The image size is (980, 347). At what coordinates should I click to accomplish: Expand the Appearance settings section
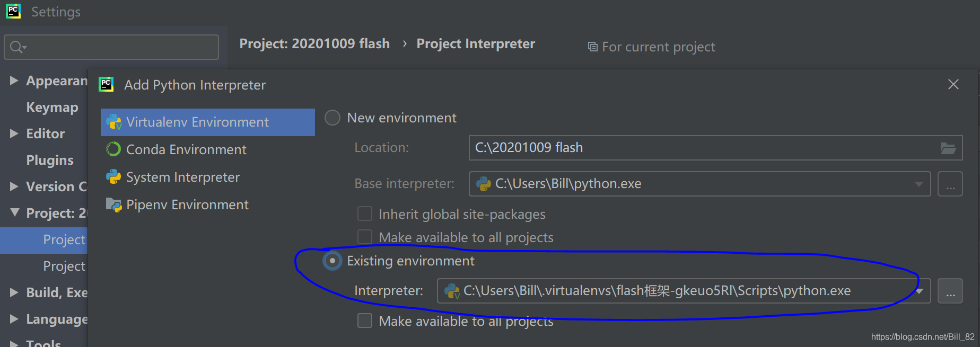click(14, 81)
